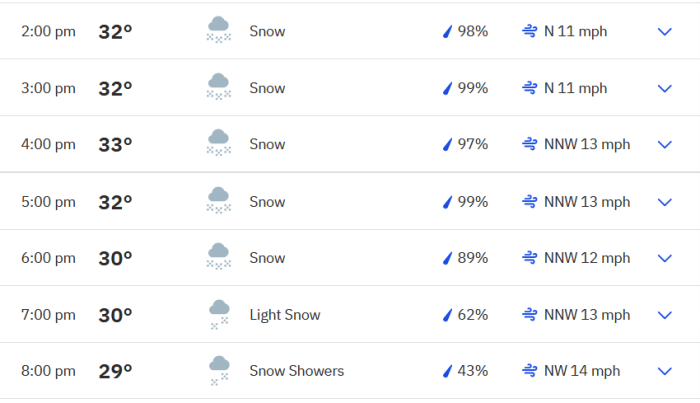Image resolution: width=700 pixels, height=403 pixels.
Task: Click the 5:00 pm time label
Action: click(x=48, y=202)
